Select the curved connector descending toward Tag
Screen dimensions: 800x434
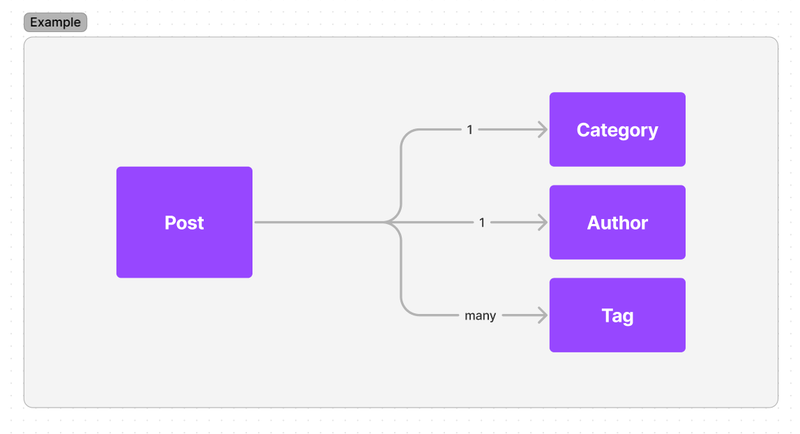click(402, 275)
